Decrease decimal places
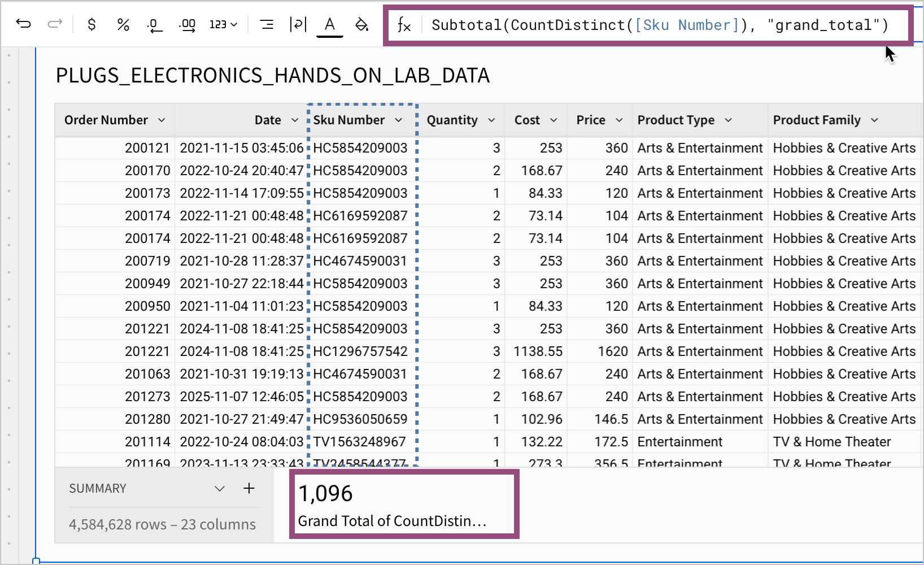 pyautogui.click(x=154, y=25)
